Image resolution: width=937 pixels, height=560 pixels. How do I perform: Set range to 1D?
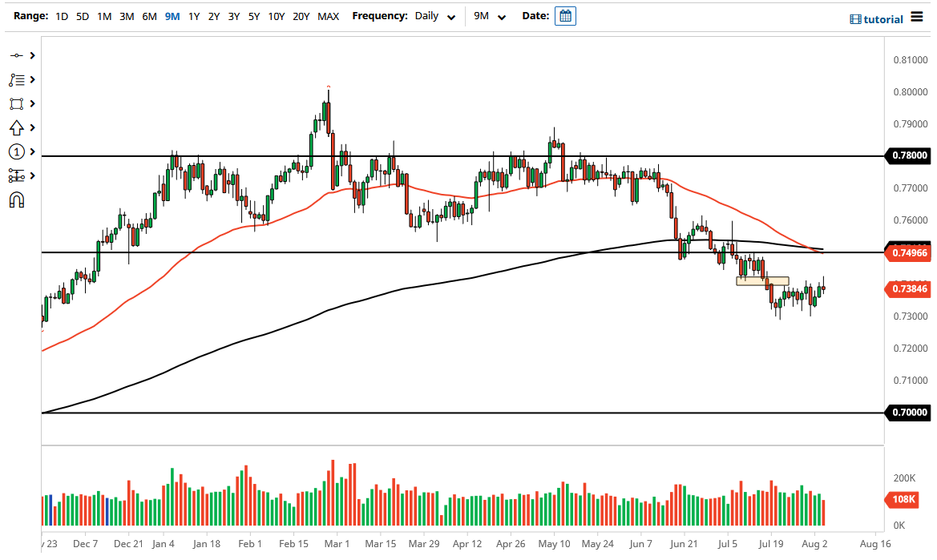pos(62,16)
